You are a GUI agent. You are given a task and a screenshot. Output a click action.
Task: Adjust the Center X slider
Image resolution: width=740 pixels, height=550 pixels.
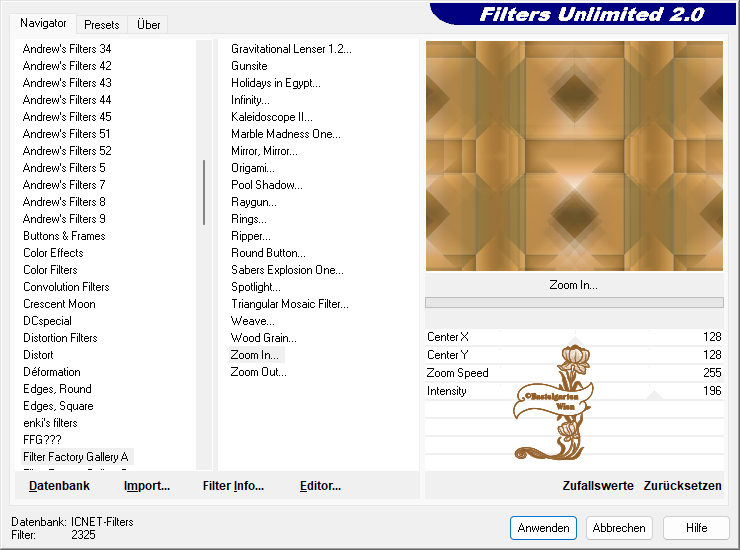574,337
